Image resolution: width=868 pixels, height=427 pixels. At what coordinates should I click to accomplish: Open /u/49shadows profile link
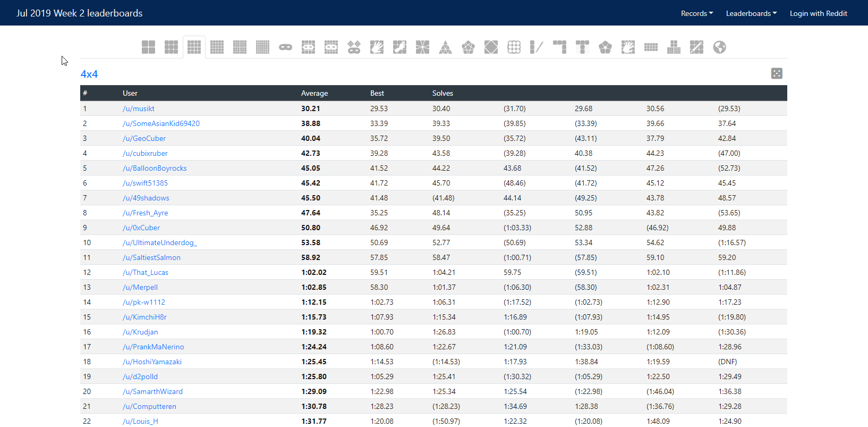[146, 198]
